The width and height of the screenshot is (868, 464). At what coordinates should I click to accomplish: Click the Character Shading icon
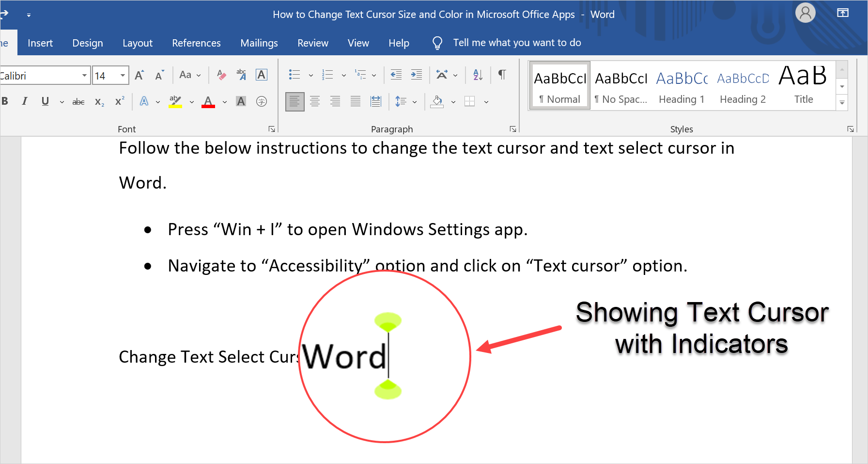[x=241, y=101]
